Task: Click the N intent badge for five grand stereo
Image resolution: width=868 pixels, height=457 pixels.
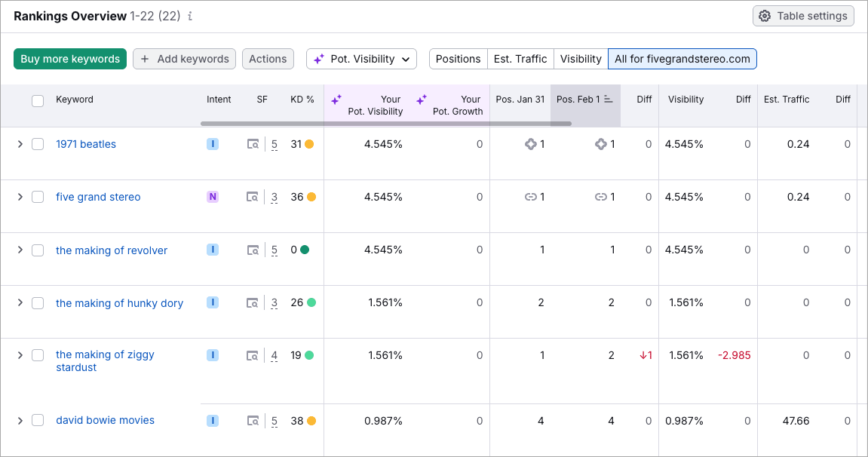Action: coord(213,197)
